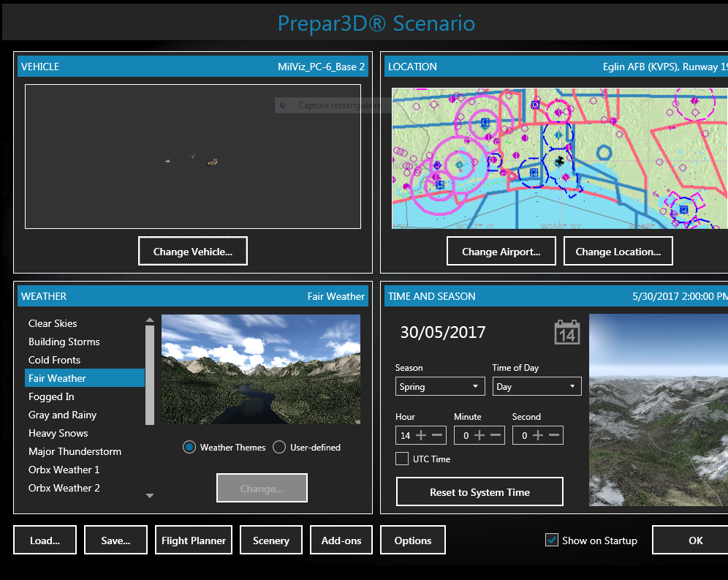Click the Minute value field
Screen dimensions: 728x580
[466, 435]
